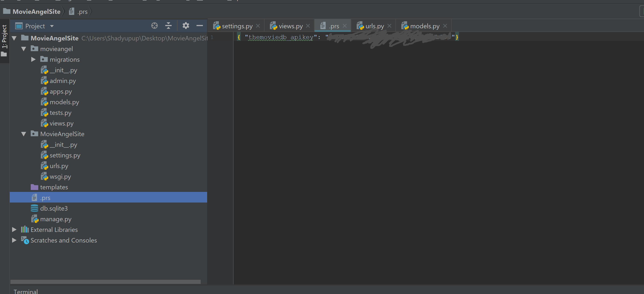
Task: Click the Scroll from Source crosshair icon
Action: tap(154, 26)
